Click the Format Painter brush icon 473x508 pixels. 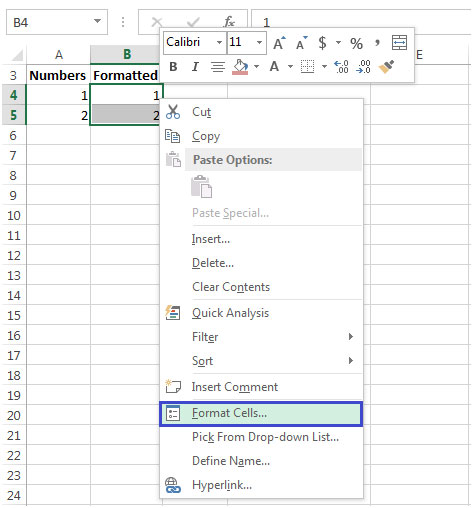click(387, 67)
